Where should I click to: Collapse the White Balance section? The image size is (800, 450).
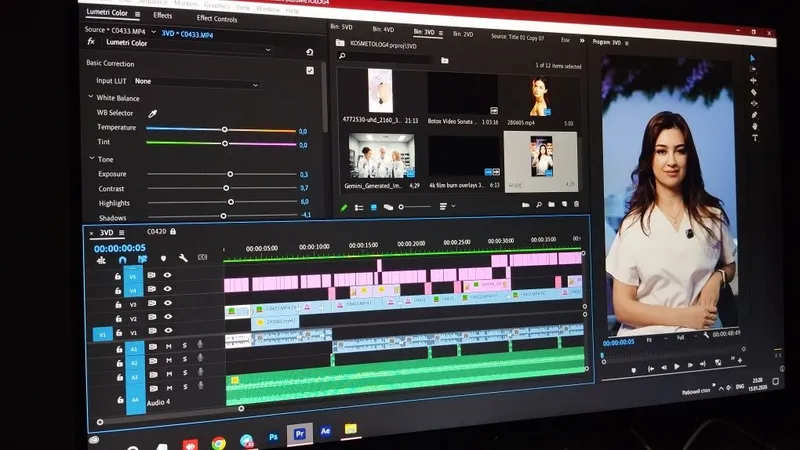(x=90, y=96)
